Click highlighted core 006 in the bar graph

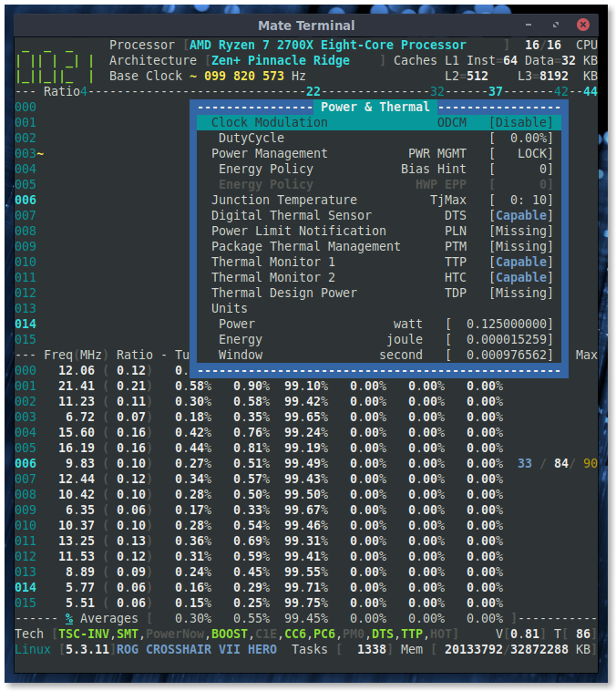26,200
